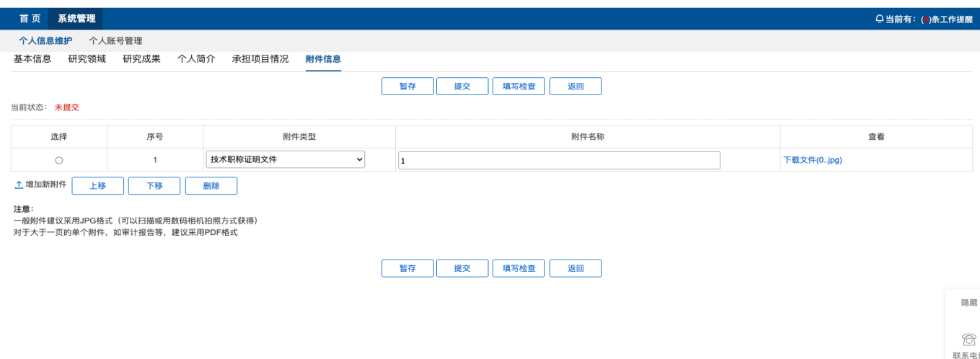Screen dimensions: 980x359
Task: Go to 首页 in top navigation
Action: 30,19
